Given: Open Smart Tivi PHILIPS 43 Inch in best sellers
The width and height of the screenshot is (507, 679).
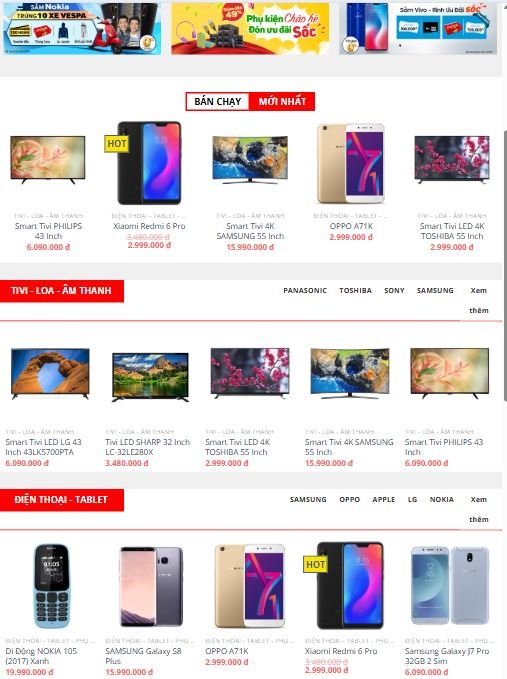Looking at the screenshot, I should click(x=48, y=231).
